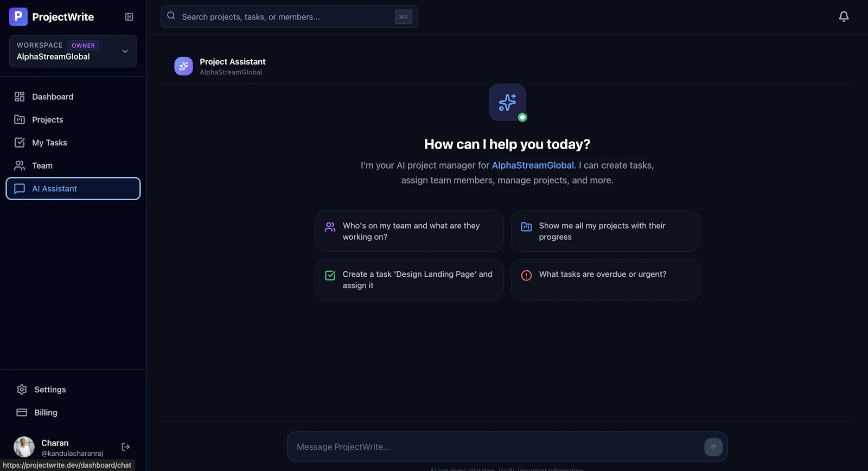Screen dimensions: 868x471
Task: Open Projects in the sidebar
Action: [73, 119]
